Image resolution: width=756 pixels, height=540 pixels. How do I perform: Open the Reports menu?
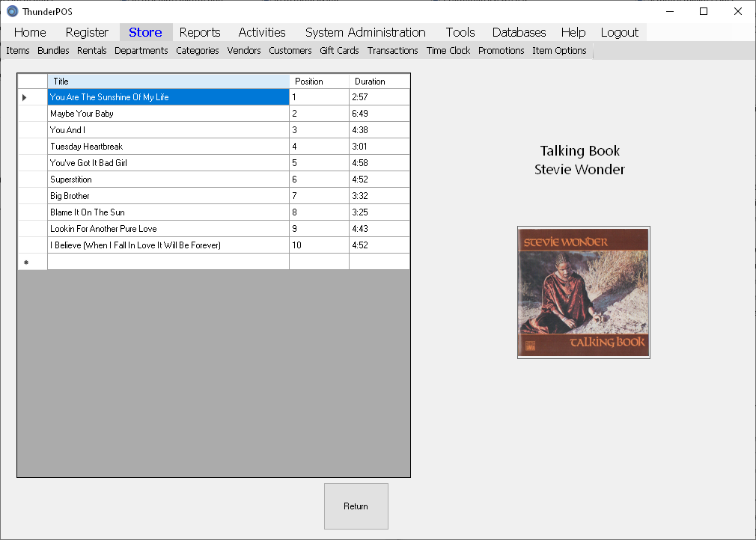pyautogui.click(x=200, y=32)
